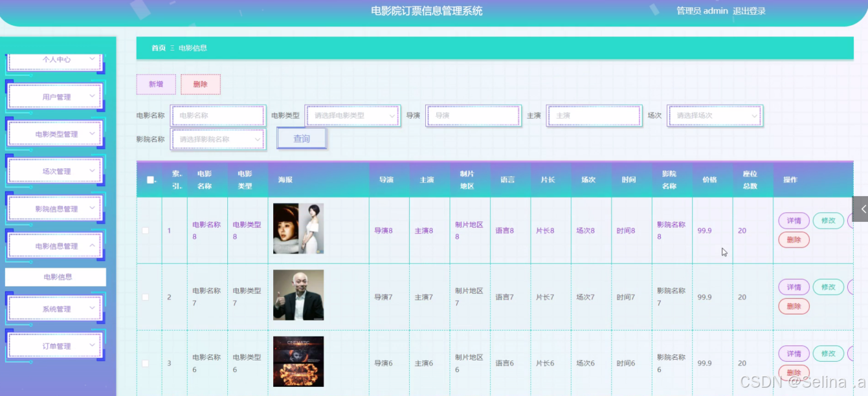Click the 管理员 admin text in header
Viewport: 868px width, 396px height.
tap(702, 11)
